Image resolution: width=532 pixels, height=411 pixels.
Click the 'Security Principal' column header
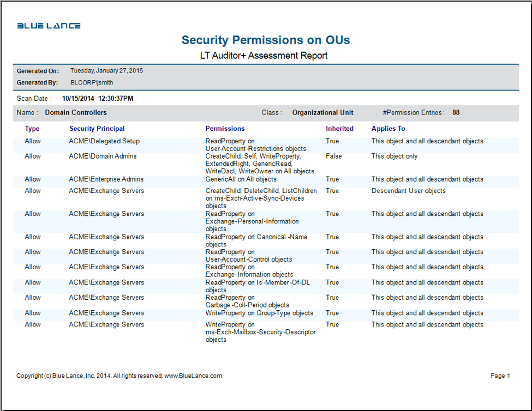pos(97,129)
